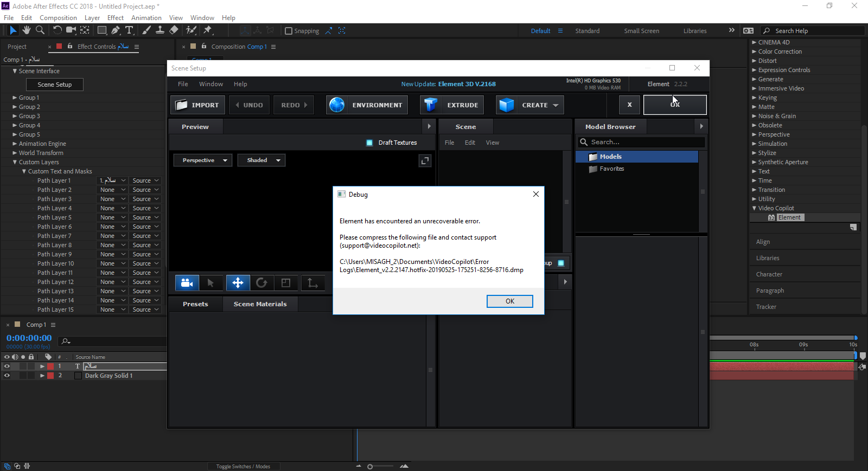Viewport: 868px width, 471px height.
Task: Toggle the lock icon on Effect Controls tab
Action: [x=70, y=46]
